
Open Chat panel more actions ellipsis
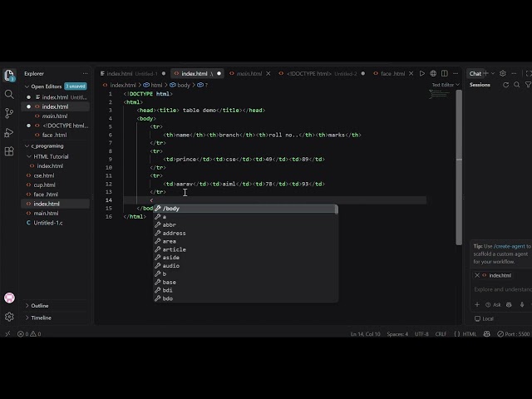pos(514,73)
